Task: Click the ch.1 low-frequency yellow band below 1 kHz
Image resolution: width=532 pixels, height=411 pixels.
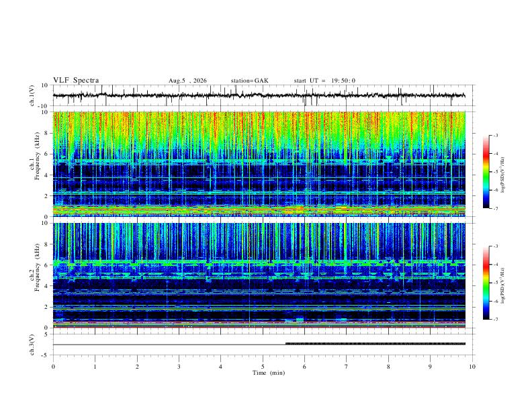Action: pyautogui.click(x=259, y=210)
